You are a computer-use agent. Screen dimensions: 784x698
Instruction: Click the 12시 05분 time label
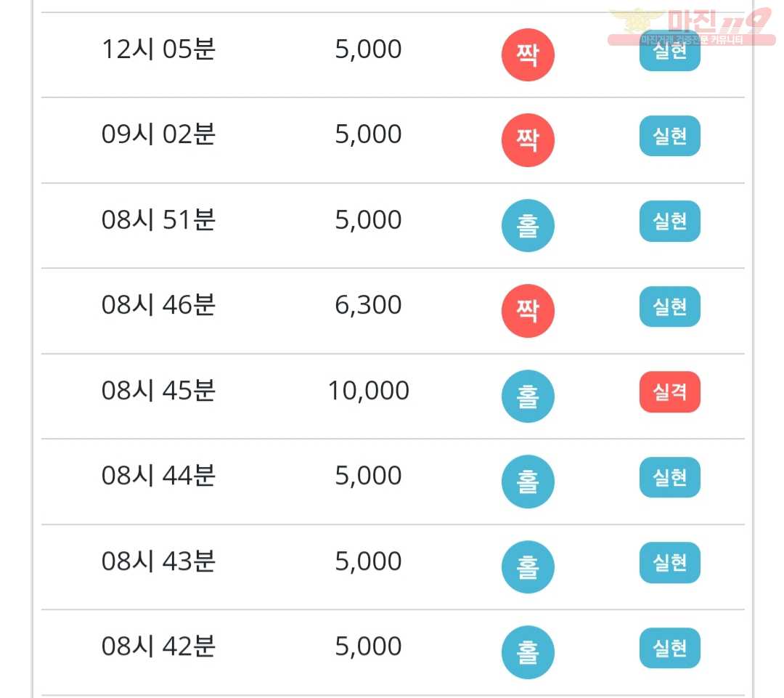pyautogui.click(x=158, y=49)
